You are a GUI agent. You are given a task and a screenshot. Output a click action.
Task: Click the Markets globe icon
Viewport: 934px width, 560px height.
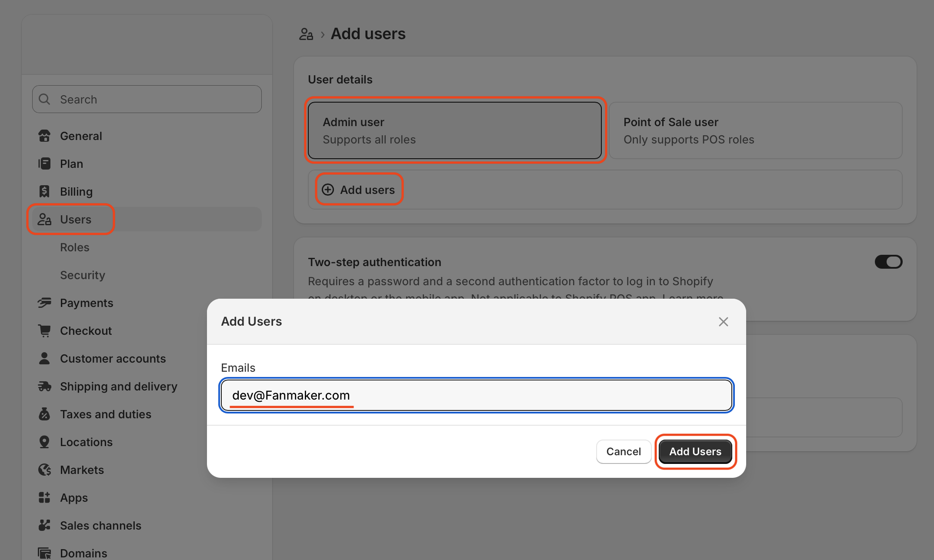pyautogui.click(x=44, y=470)
